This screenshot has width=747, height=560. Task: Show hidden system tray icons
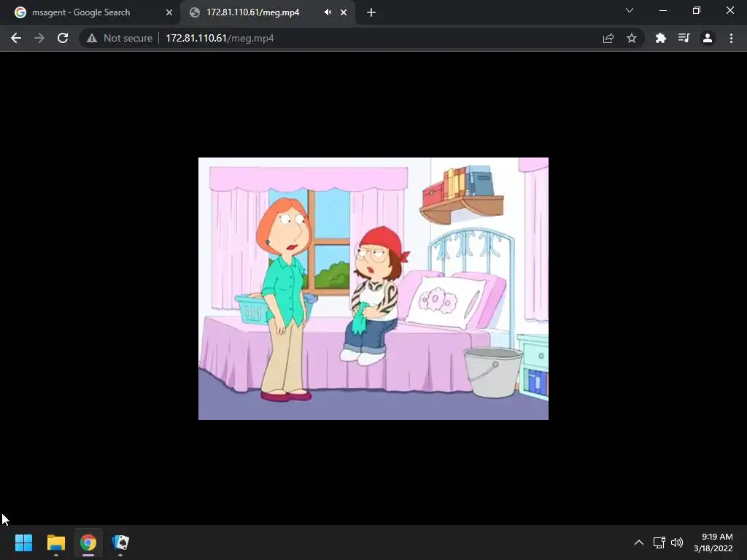(x=639, y=542)
